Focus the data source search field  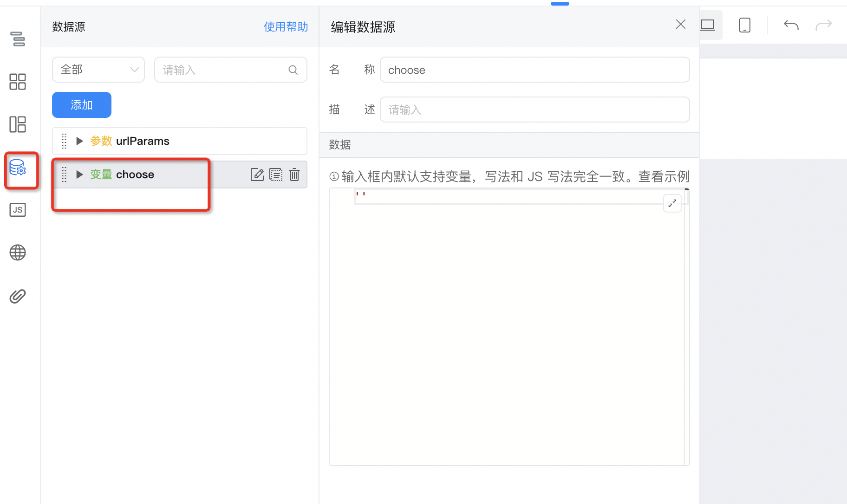click(231, 70)
